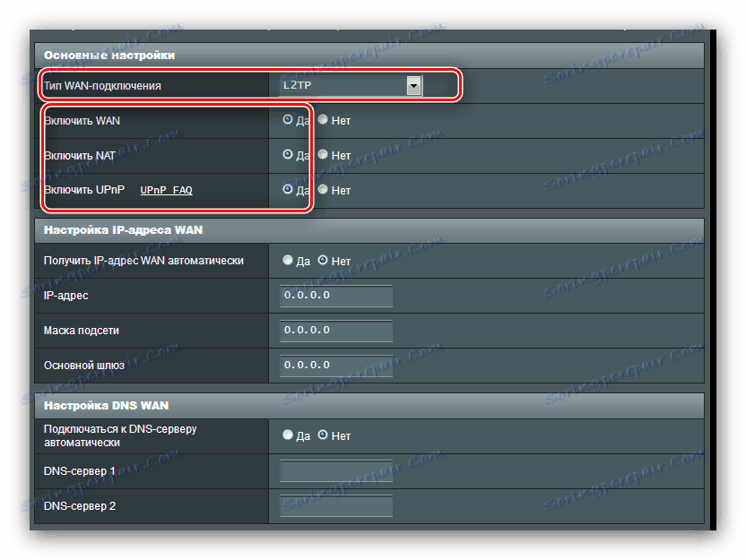This screenshot has height=560, width=746.
Task: Select Нет for Включить WAN
Action: (x=323, y=119)
